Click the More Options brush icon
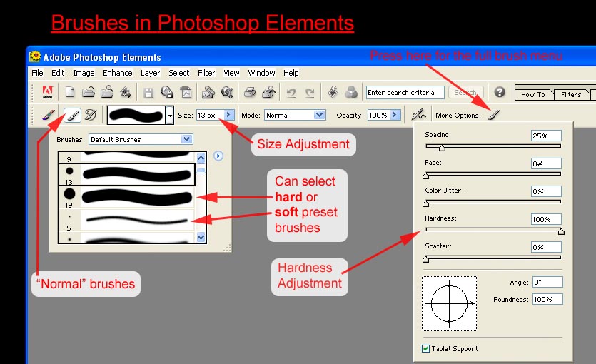 coord(493,115)
